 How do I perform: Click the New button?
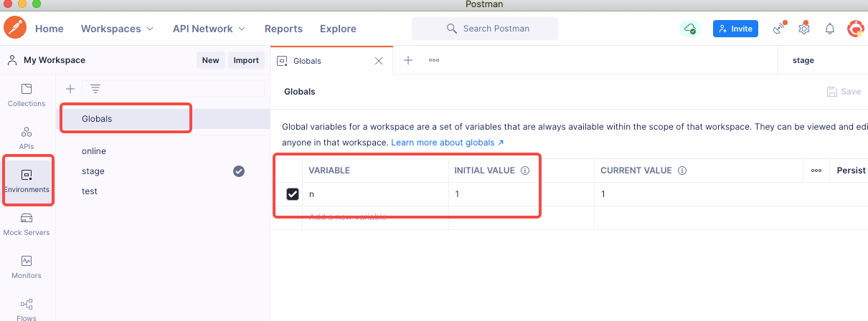click(210, 60)
